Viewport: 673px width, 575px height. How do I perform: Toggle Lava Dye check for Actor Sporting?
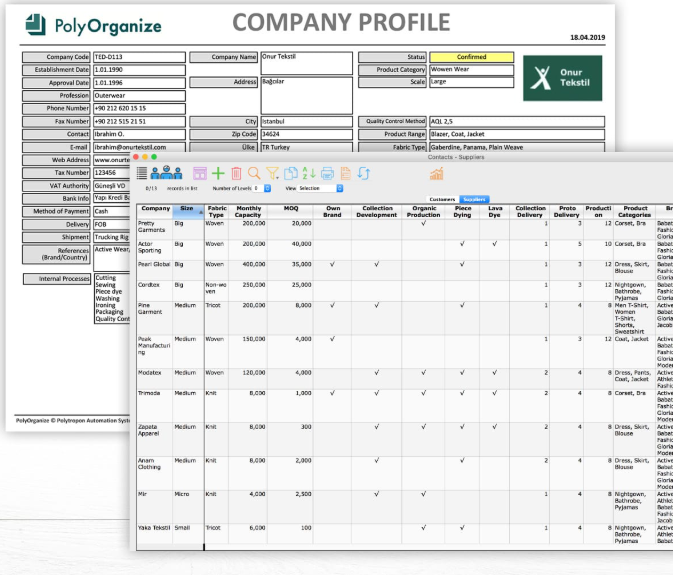click(494, 244)
